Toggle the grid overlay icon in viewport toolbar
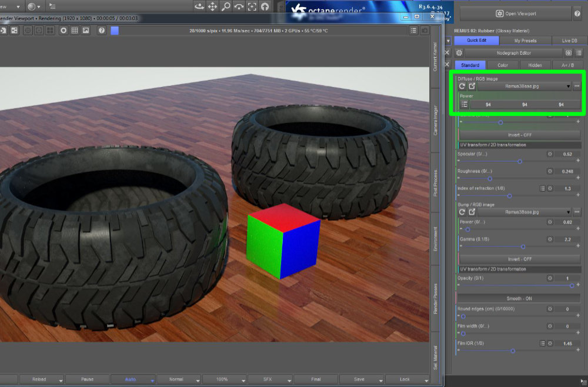This screenshot has height=387, width=588. pyautogui.click(x=75, y=31)
